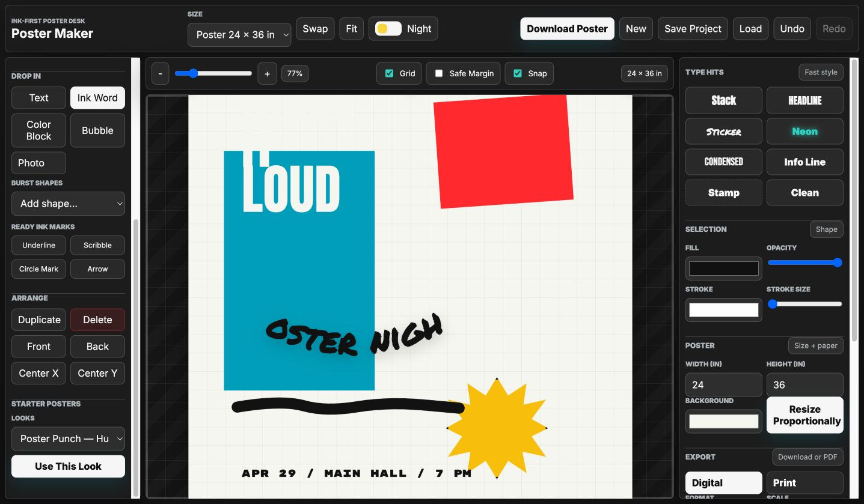The width and height of the screenshot is (864, 504).
Task: Switch export mode to Print
Action: click(x=804, y=483)
